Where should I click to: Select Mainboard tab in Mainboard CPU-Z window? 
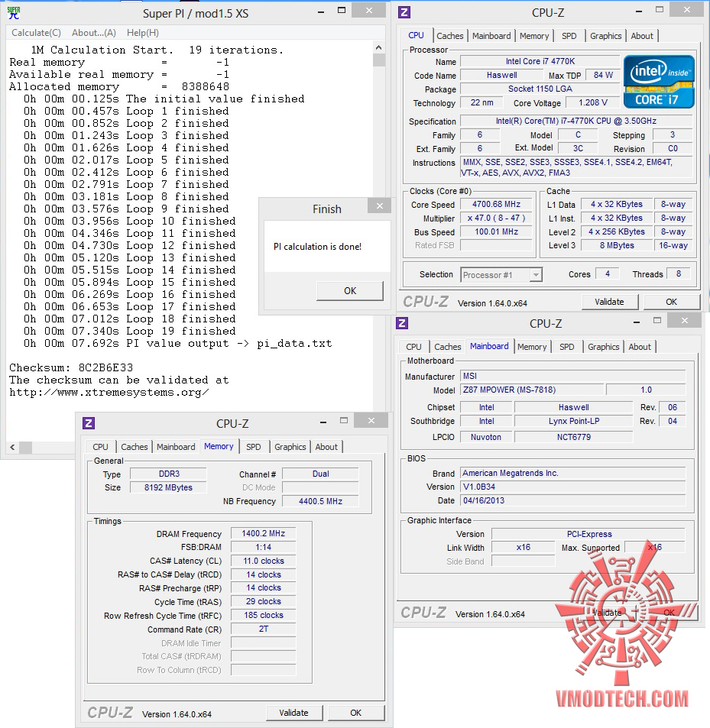click(x=489, y=346)
